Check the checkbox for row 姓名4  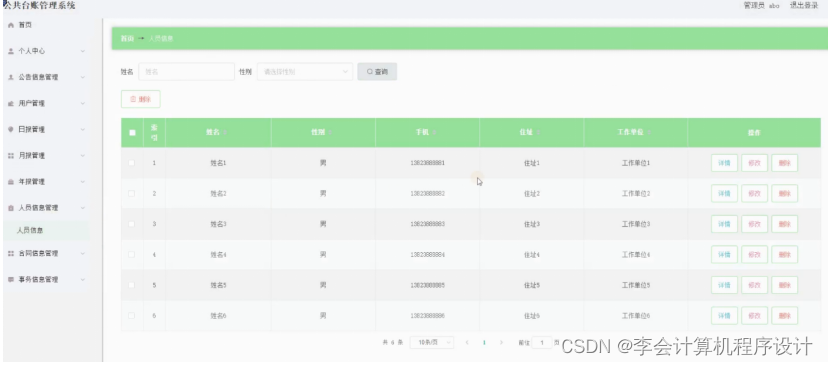131,255
